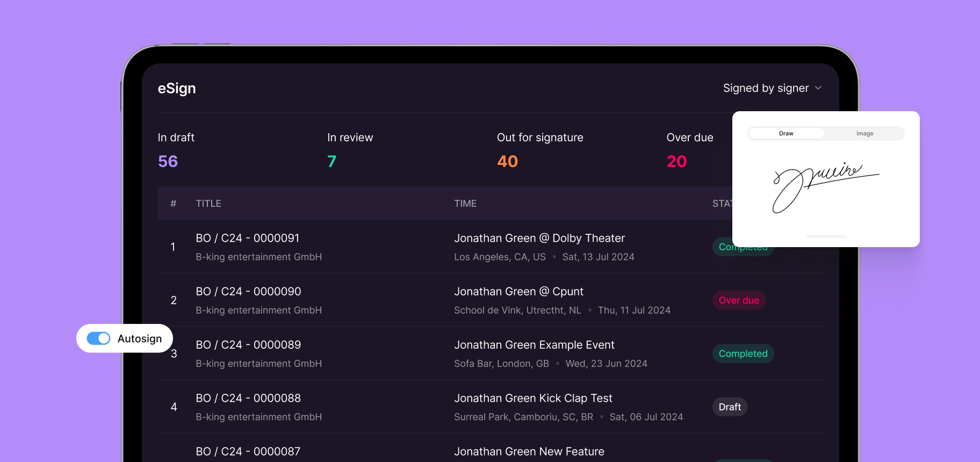Click the Completed badge on row 3

(743, 353)
